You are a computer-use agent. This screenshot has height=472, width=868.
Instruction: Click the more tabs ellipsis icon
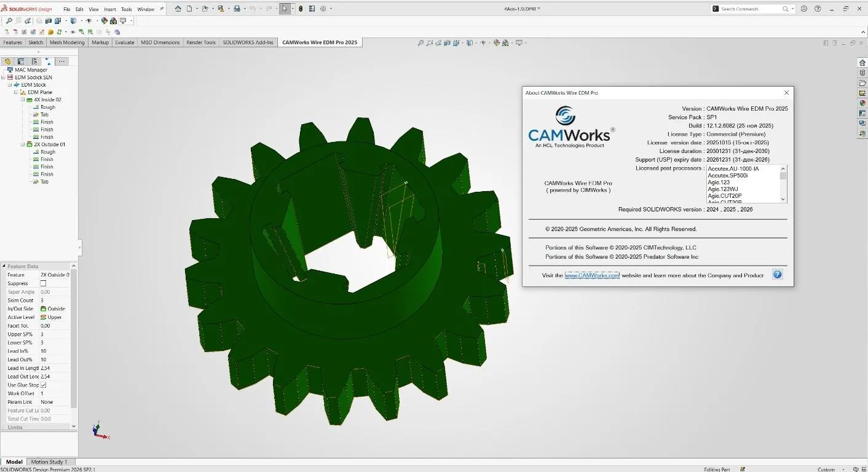[61, 61]
